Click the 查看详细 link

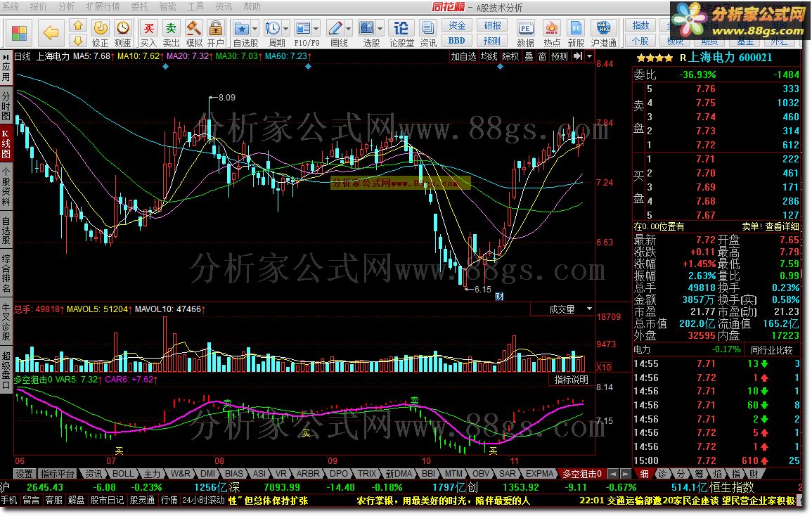(782, 226)
